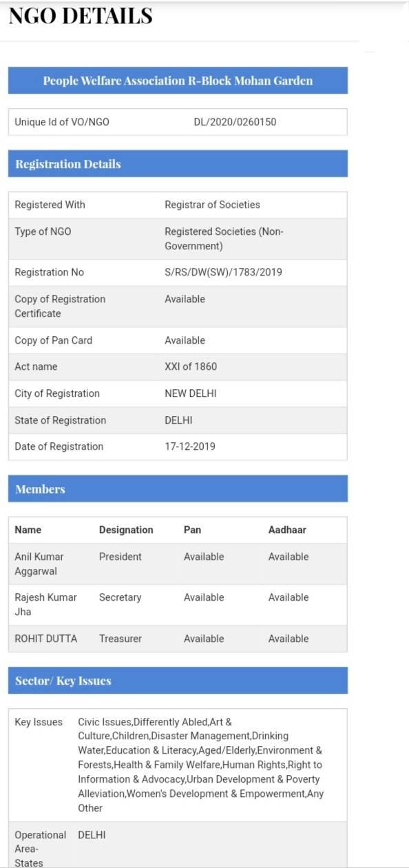Screen dimensions: 409x868
Task: Open the Registration Details section header
Action: pos(178,164)
